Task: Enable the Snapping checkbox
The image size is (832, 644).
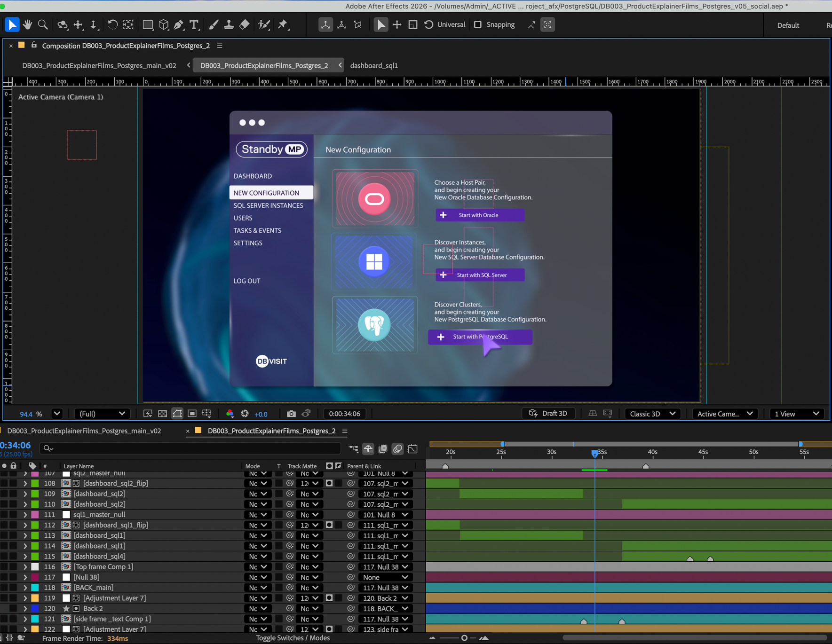Action: (x=478, y=24)
